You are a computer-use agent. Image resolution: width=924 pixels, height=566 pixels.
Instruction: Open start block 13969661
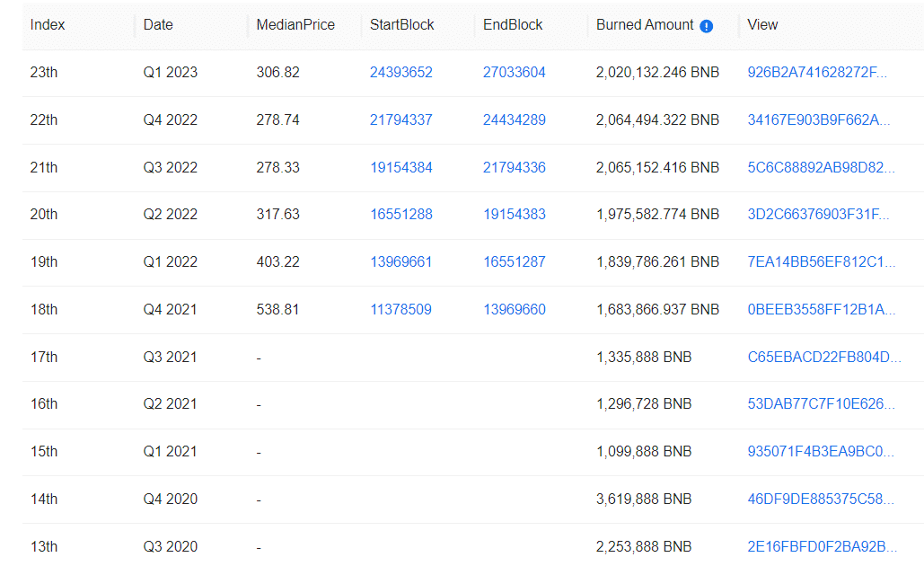coord(400,261)
